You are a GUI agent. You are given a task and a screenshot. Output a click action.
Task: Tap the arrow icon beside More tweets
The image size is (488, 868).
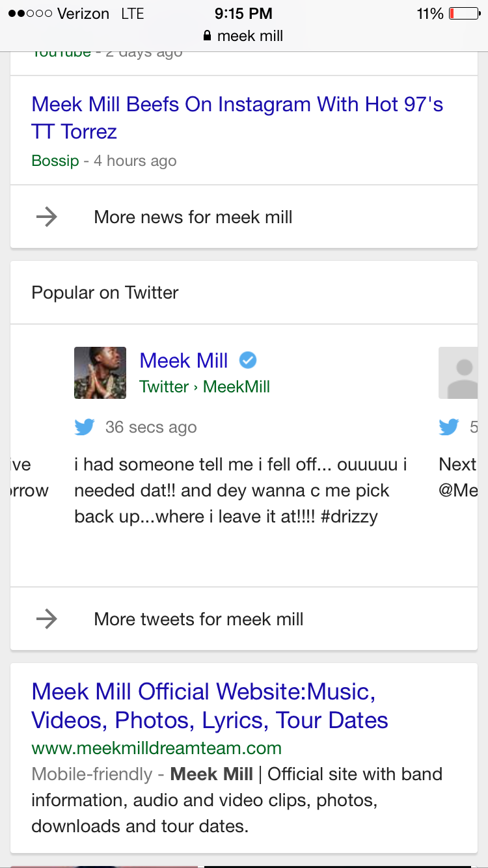coord(47,619)
